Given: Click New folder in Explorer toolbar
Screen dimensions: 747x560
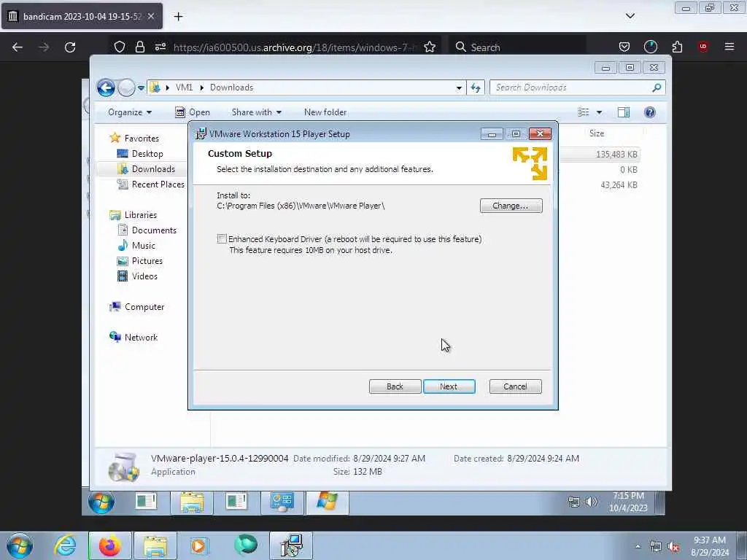Looking at the screenshot, I should [325, 112].
